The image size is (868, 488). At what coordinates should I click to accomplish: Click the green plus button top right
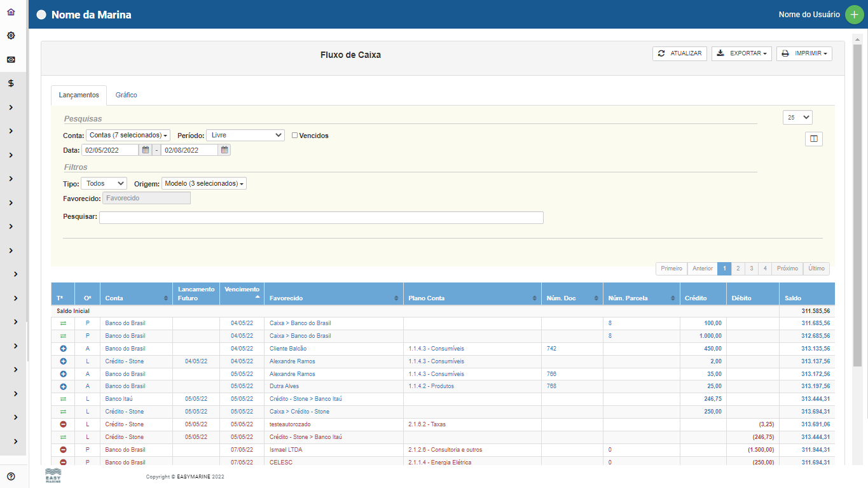[x=854, y=15]
